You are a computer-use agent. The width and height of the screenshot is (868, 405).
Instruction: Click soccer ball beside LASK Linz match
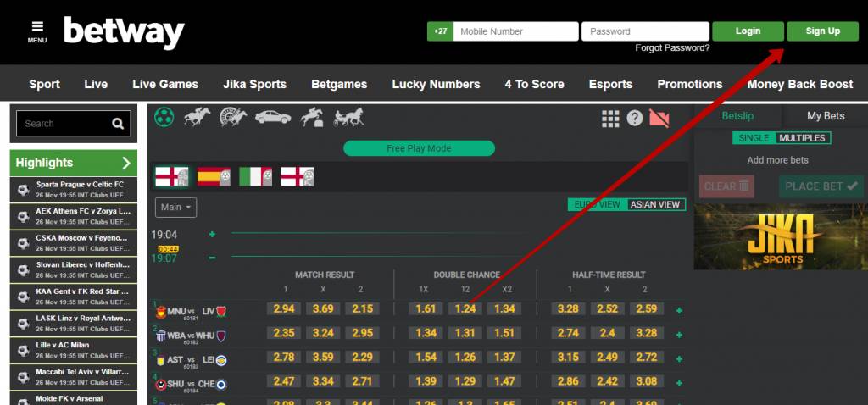pyautogui.click(x=23, y=324)
